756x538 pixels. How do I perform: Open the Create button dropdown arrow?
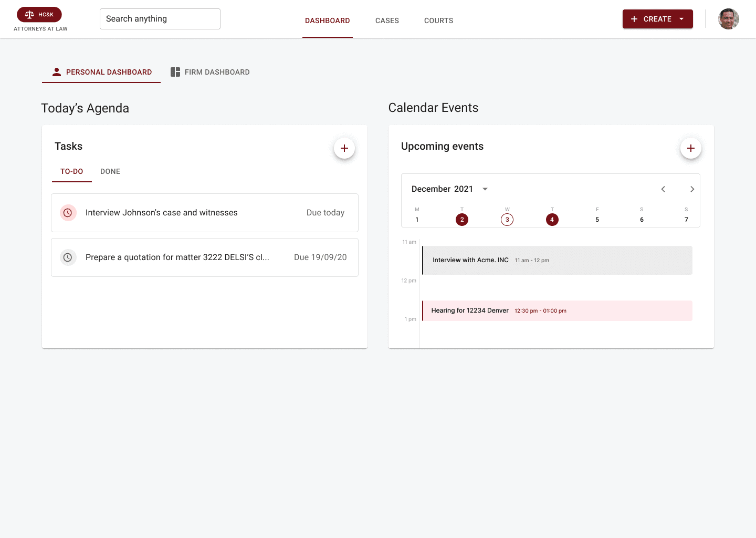(681, 19)
